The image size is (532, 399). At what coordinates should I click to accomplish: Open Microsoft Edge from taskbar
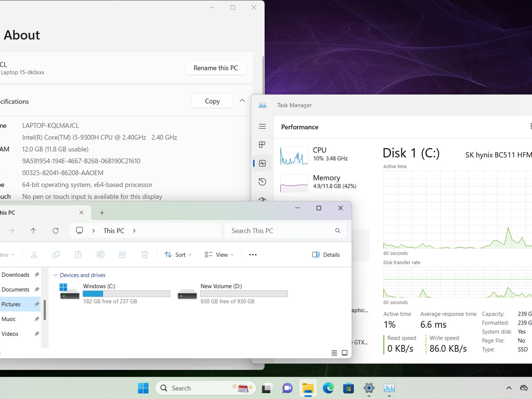click(x=328, y=388)
